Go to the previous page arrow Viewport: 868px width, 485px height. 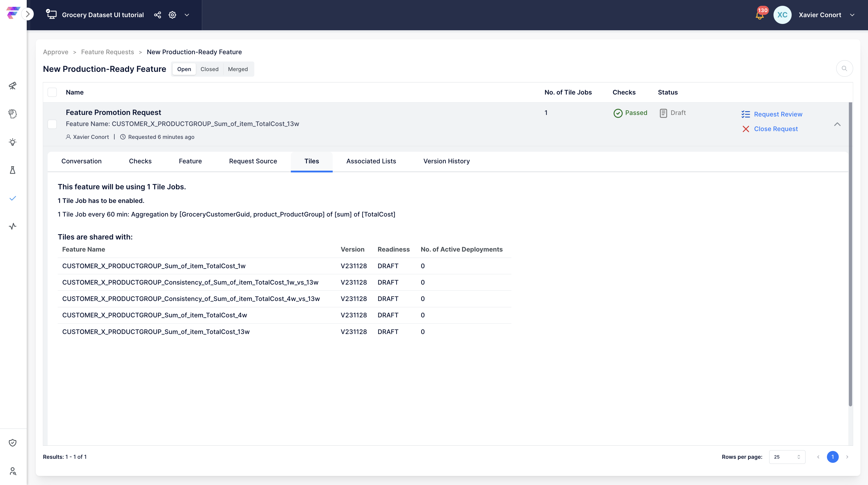click(818, 457)
